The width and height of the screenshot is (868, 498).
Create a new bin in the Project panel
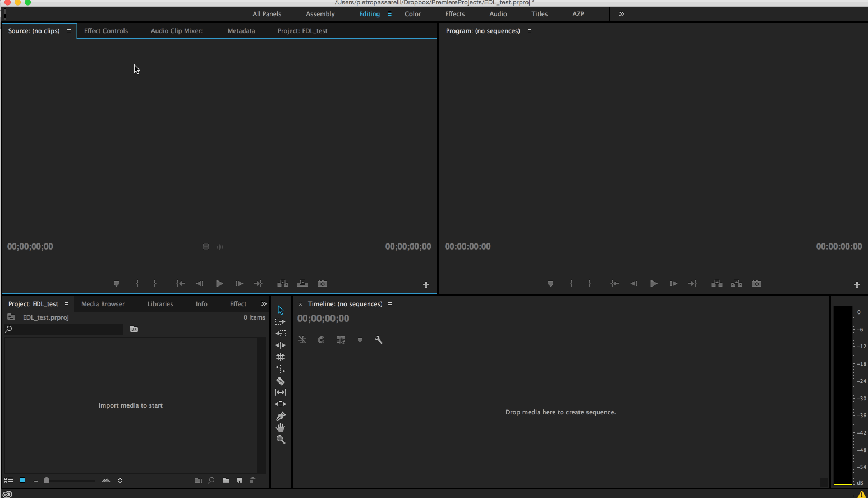pyautogui.click(x=226, y=481)
